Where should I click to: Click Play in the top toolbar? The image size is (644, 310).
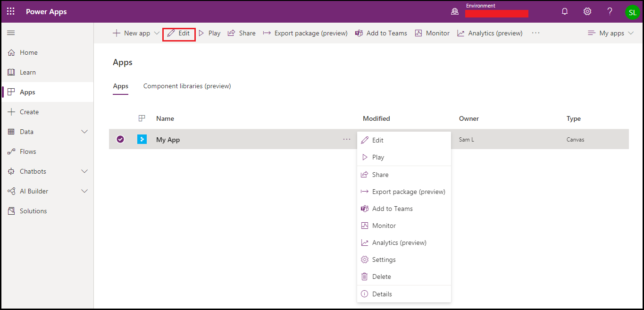209,33
